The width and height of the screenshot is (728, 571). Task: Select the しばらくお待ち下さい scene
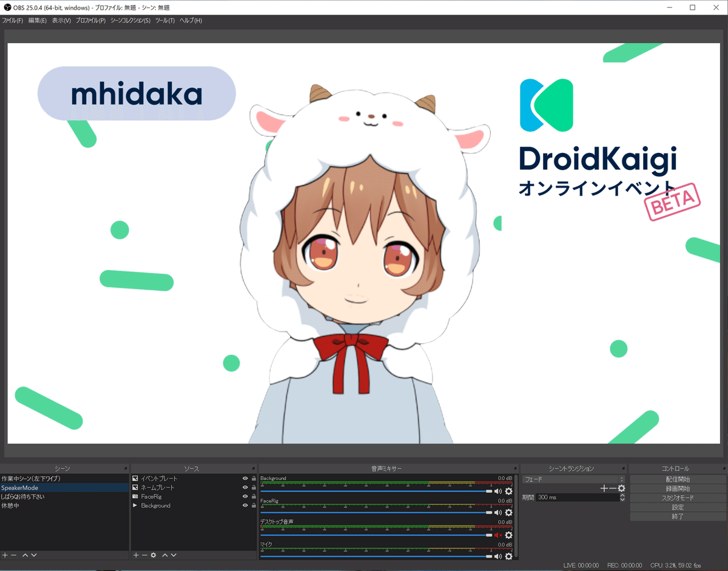click(x=64, y=496)
